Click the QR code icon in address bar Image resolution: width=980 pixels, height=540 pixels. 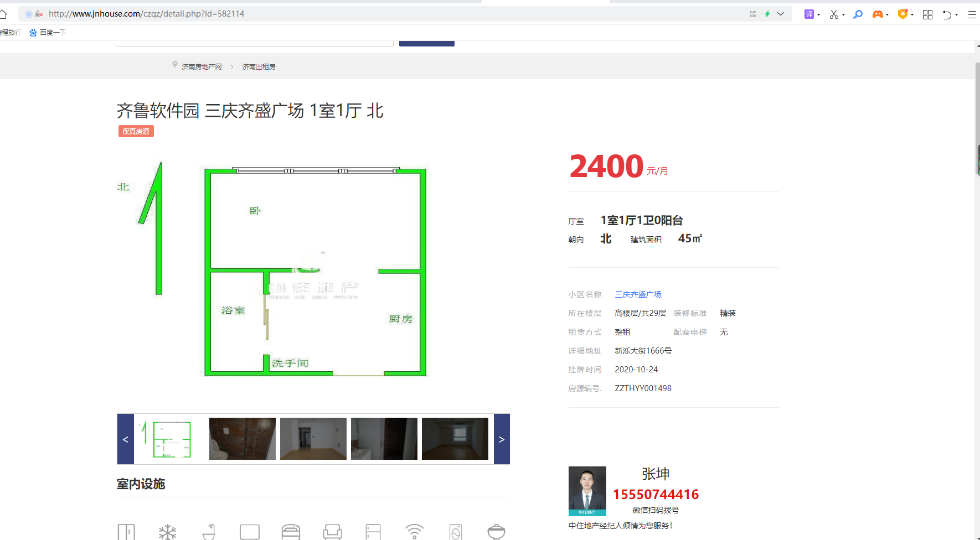pos(753,14)
